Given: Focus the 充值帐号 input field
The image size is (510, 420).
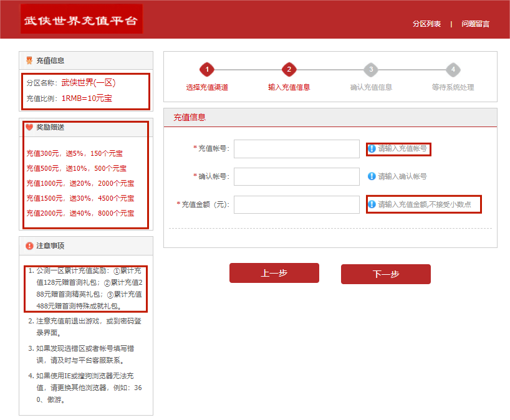Looking at the screenshot, I should [x=297, y=149].
